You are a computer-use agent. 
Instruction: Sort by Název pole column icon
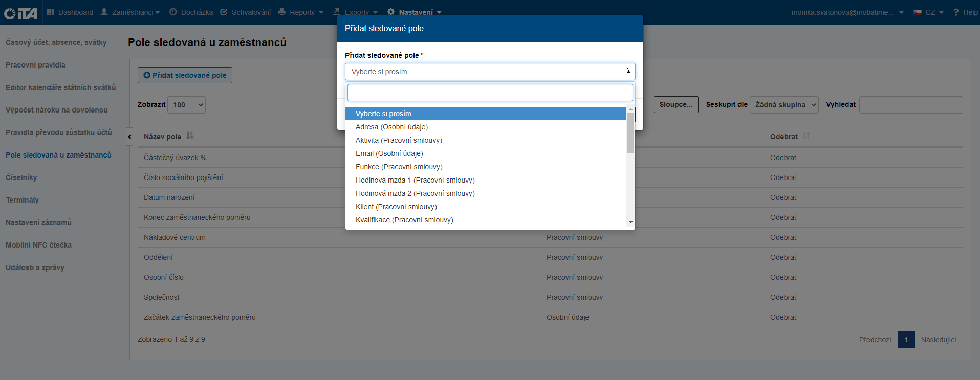coord(190,136)
